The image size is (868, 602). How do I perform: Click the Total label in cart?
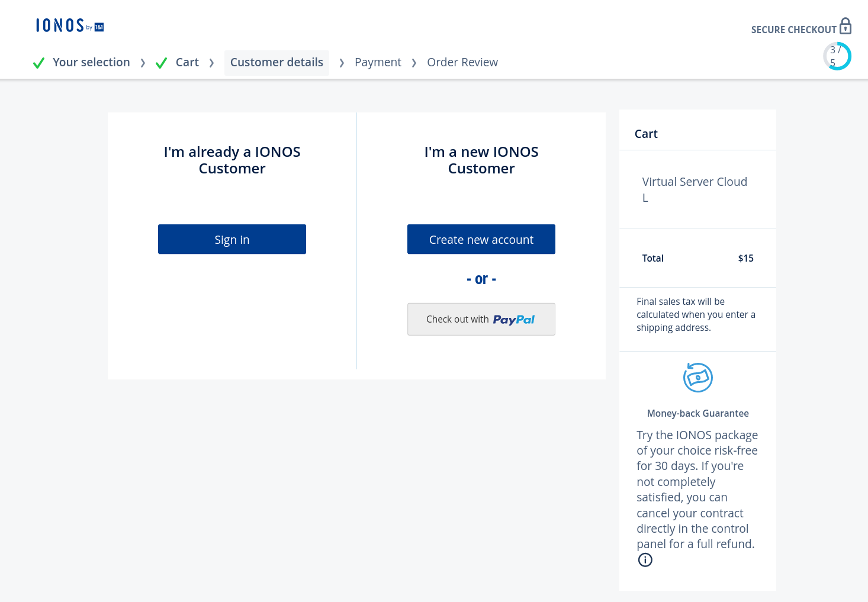(x=653, y=258)
